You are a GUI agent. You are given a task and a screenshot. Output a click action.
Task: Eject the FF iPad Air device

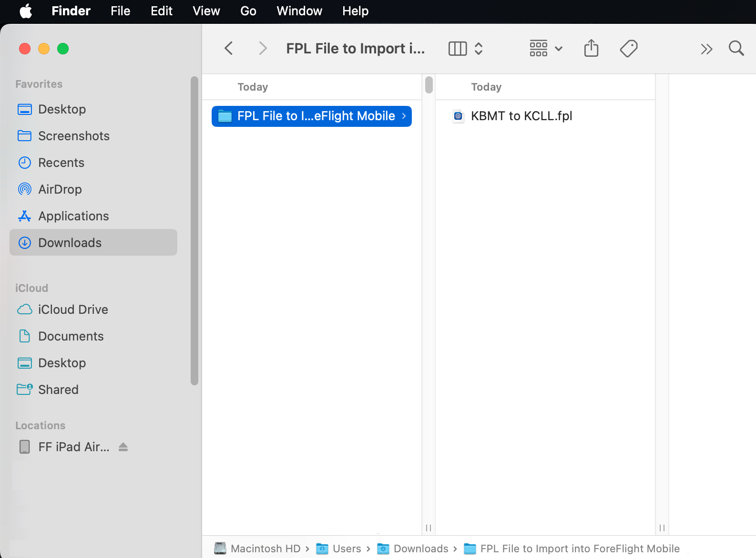pyautogui.click(x=123, y=447)
